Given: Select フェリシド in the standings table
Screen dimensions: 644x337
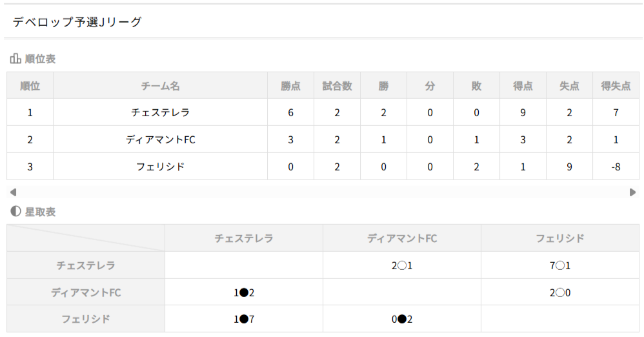Looking at the screenshot, I should 160,167.
